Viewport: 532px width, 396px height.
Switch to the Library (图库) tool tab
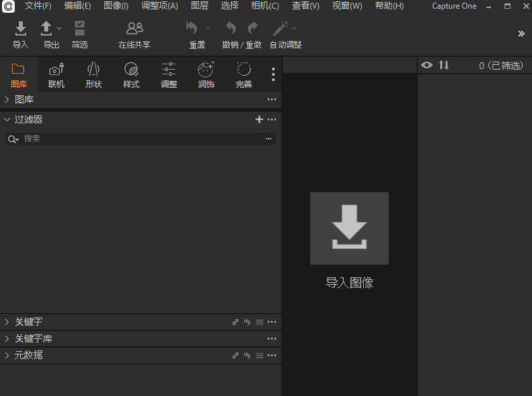click(x=18, y=75)
